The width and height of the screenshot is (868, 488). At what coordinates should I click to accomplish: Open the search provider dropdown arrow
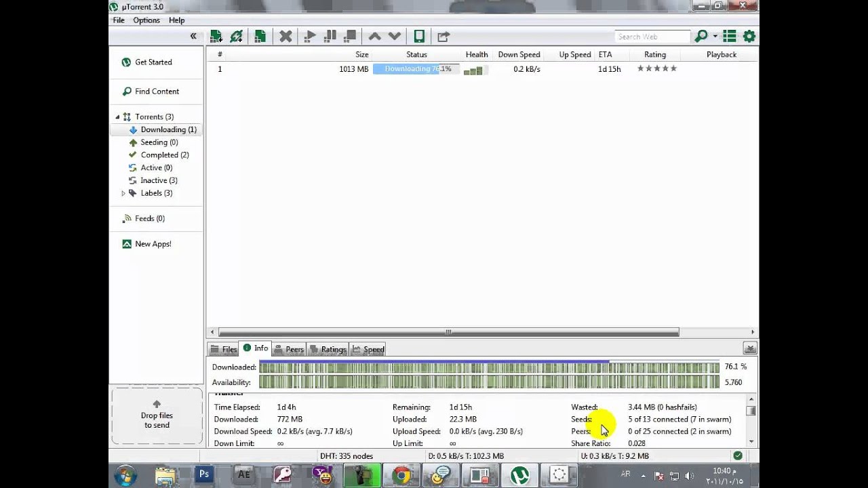(715, 37)
